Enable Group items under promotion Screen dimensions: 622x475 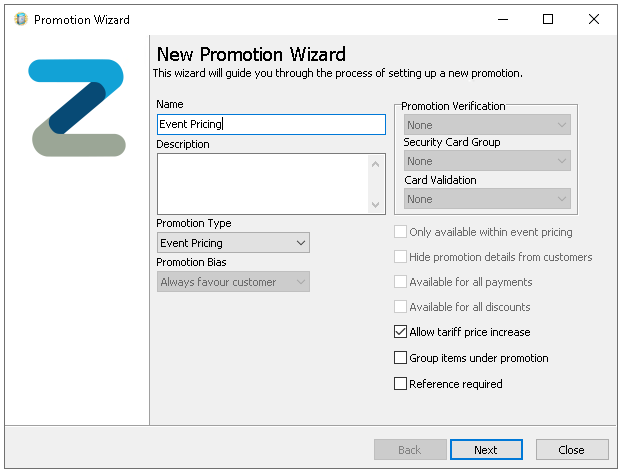click(401, 358)
